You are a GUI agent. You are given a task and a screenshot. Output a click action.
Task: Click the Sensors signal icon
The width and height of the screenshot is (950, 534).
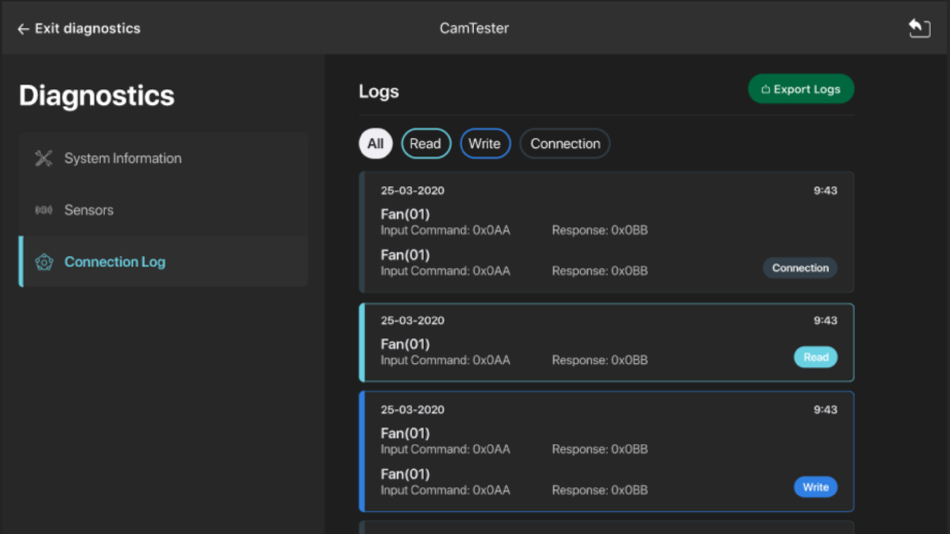coord(44,210)
